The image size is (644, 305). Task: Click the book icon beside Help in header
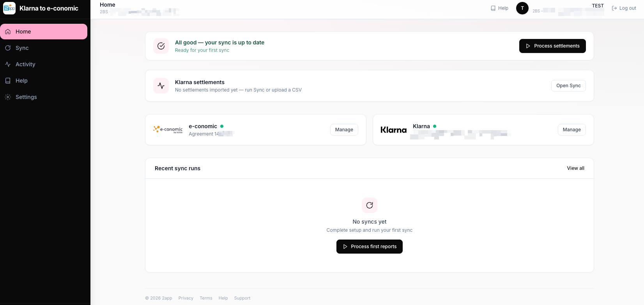(x=493, y=8)
